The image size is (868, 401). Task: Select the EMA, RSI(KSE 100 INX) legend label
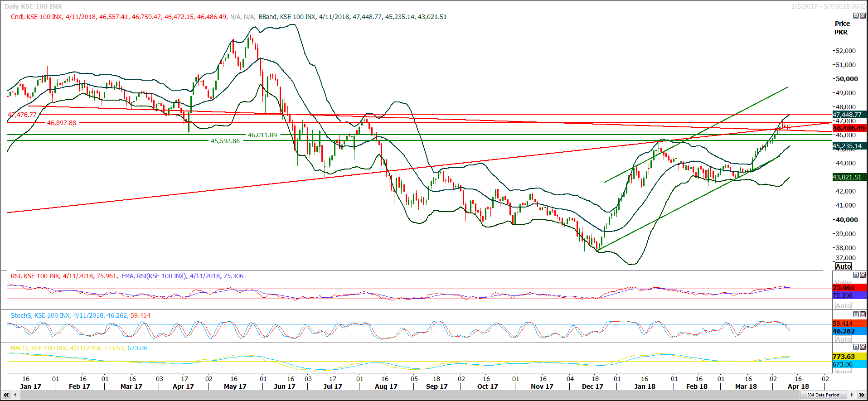point(154,276)
